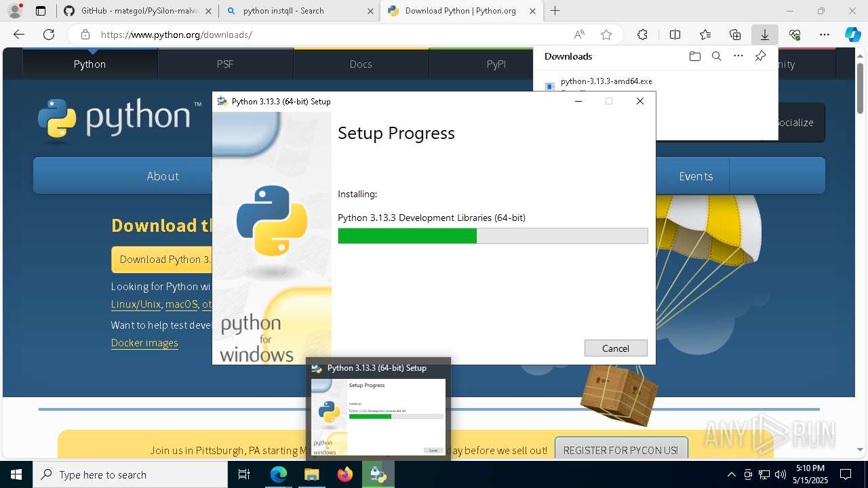Screen dimensions: 868x488
Task: Pin the Downloads panel
Action: point(760,56)
